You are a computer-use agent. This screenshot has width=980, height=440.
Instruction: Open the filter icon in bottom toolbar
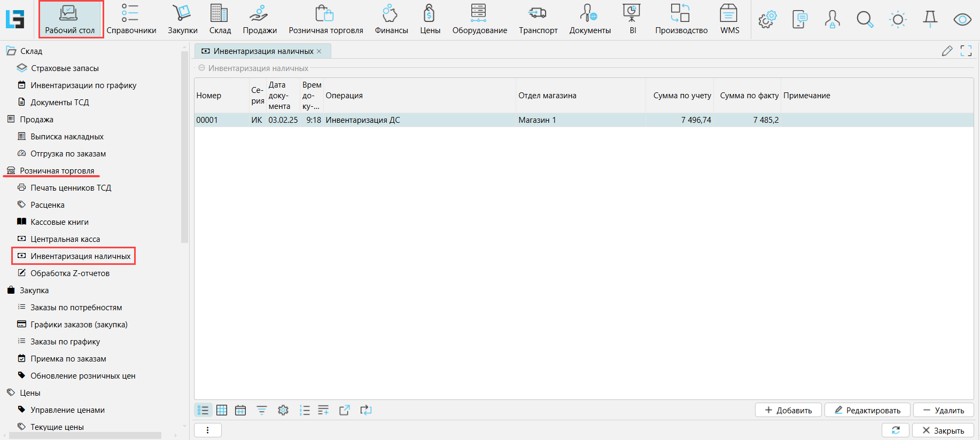pos(262,410)
